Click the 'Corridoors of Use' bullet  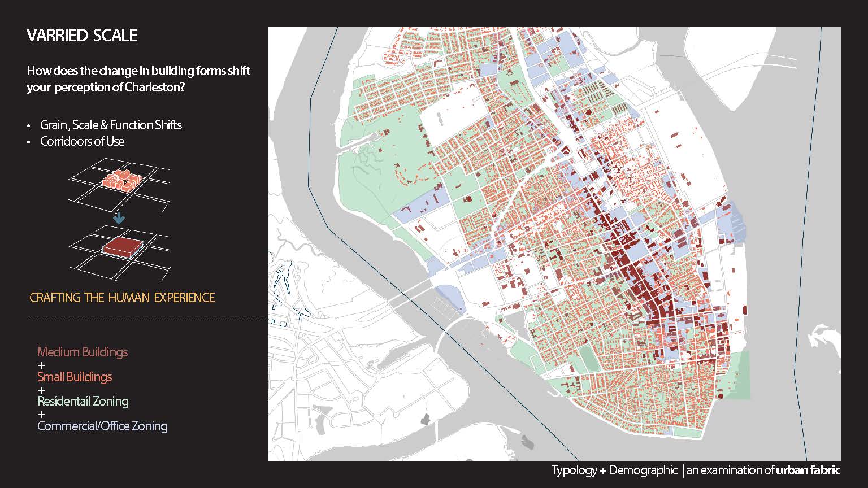click(82, 141)
